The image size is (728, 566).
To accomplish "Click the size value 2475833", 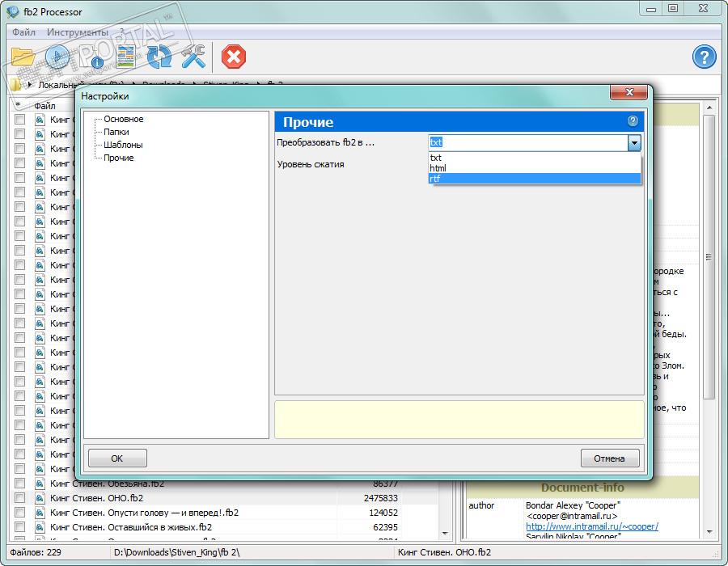I will click(381, 498).
